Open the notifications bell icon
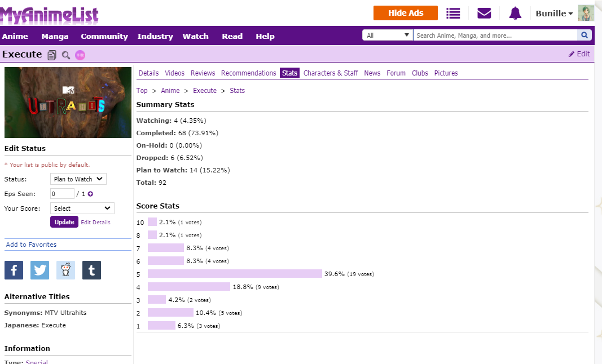Viewport: 602px width, 364px height. point(515,13)
